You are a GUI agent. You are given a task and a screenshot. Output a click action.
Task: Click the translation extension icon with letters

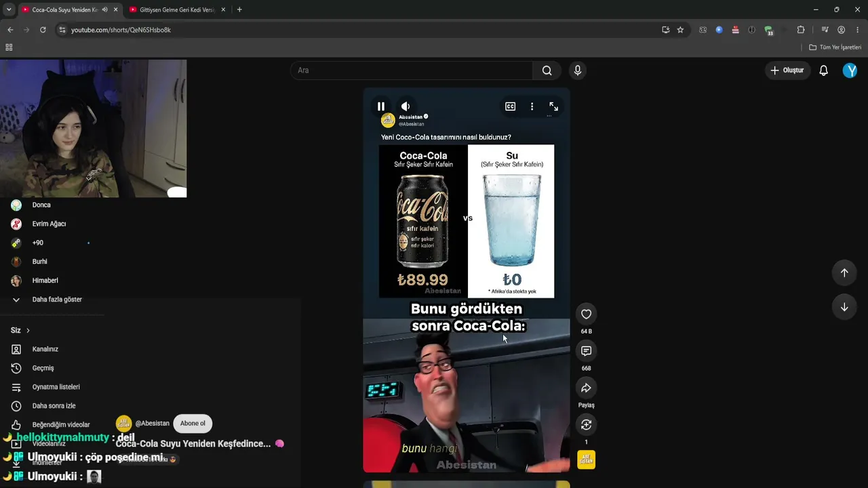pos(703,30)
